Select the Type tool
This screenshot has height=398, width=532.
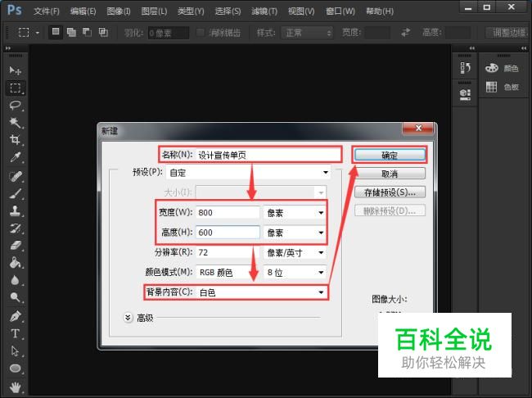[15, 333]
